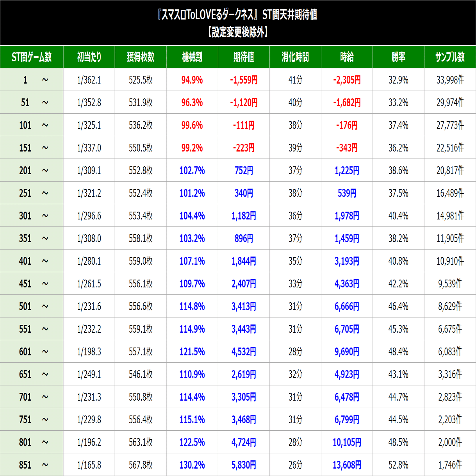Select the 2,619円 cell

244,374
